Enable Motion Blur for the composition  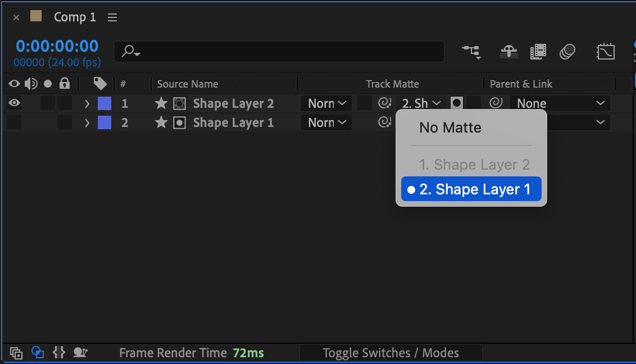coord(567,52)
